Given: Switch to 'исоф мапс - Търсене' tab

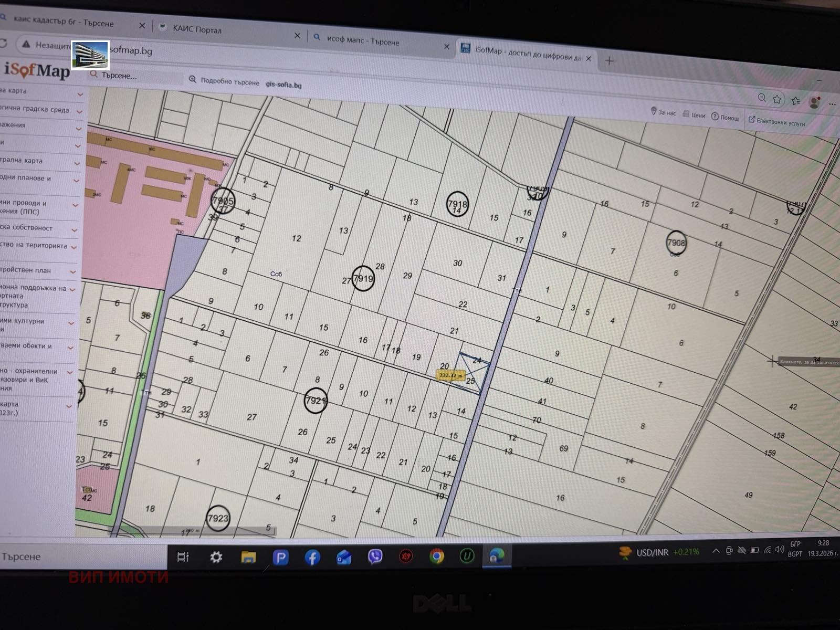Looking at the screenshot, I should [362, 40].
